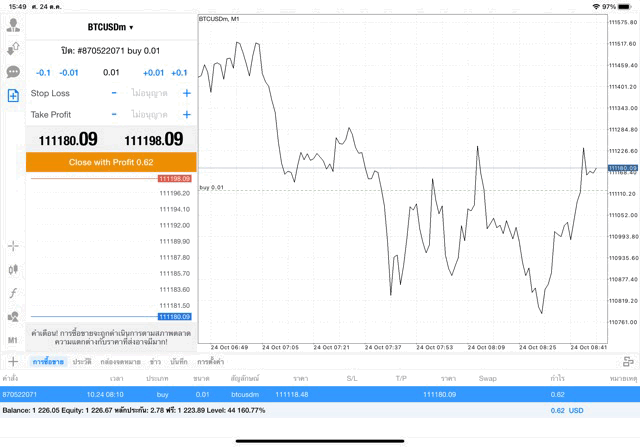Open the accounts icon in sidebar
The height and width of the screenshot is (447, 640).
13,25
